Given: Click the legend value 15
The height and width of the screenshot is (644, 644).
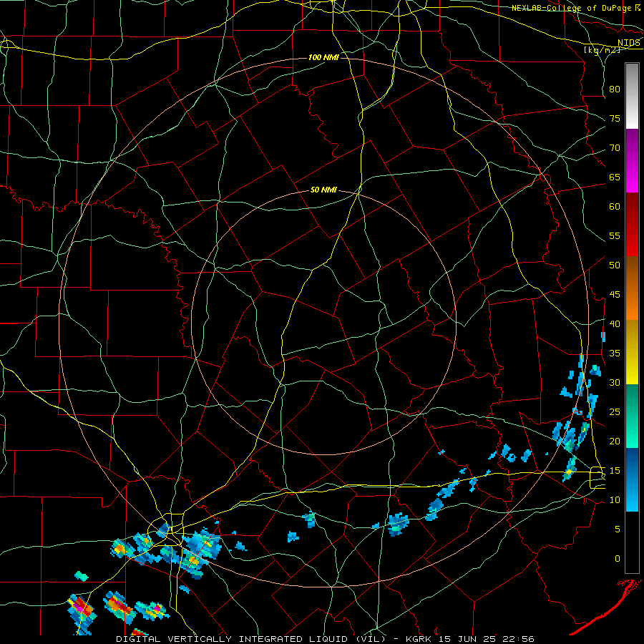Looking at the screenshot, I should 615,470.
